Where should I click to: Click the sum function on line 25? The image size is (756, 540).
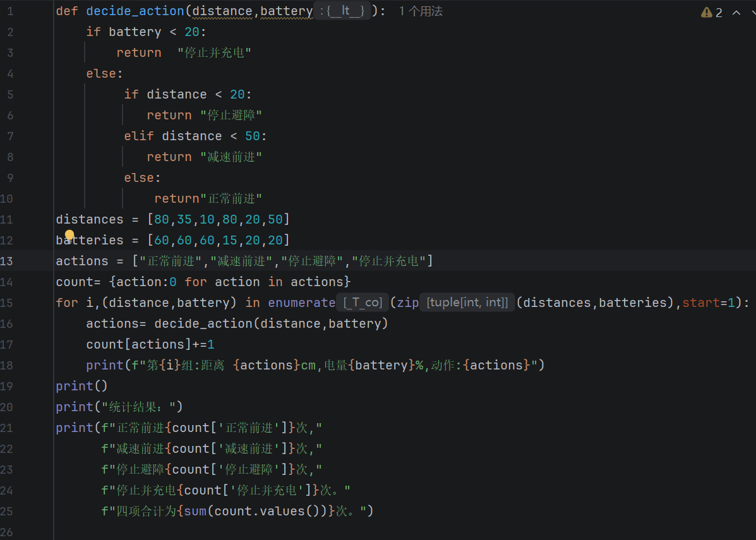point(195,511)
